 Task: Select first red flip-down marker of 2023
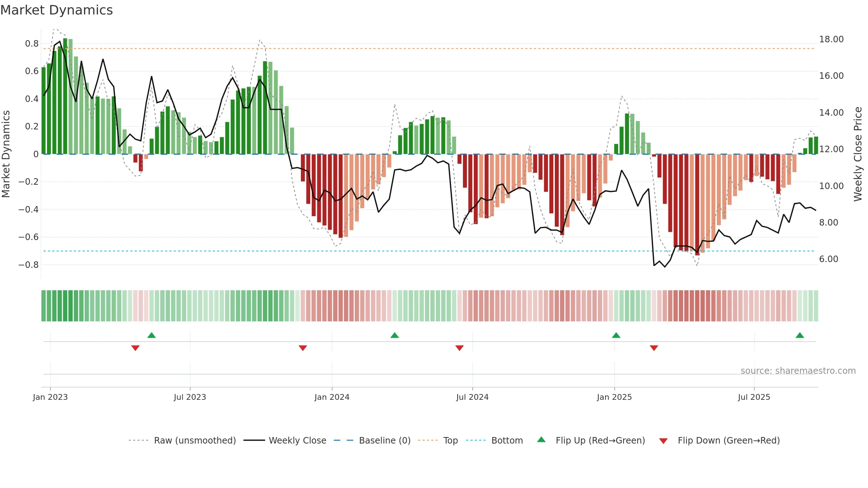135,348
